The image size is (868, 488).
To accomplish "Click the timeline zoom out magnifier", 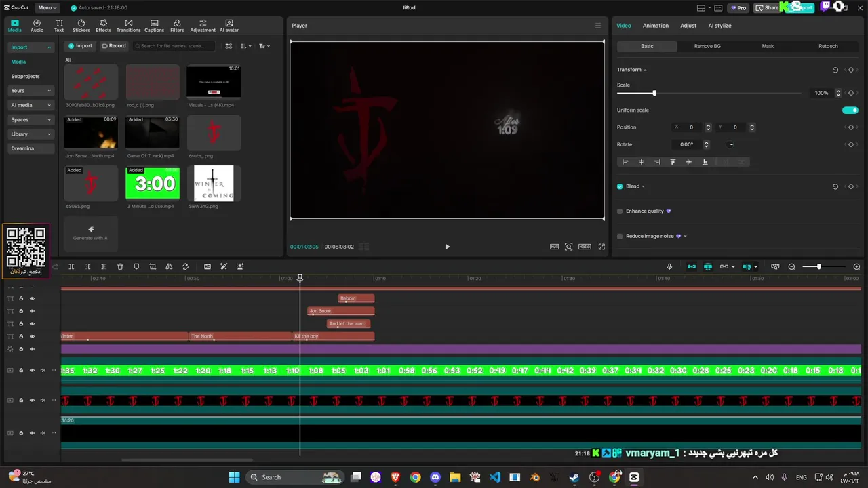I will point(791,266).
